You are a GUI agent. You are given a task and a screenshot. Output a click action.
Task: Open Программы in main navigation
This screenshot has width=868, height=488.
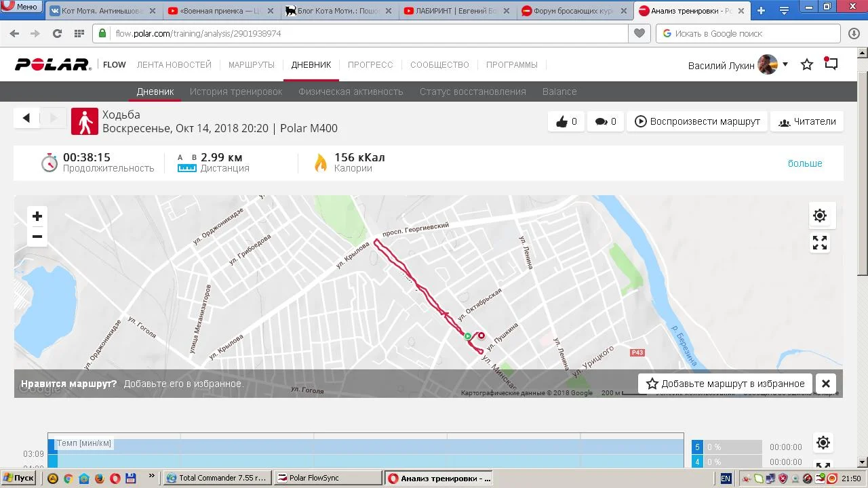tap(512, 65)
